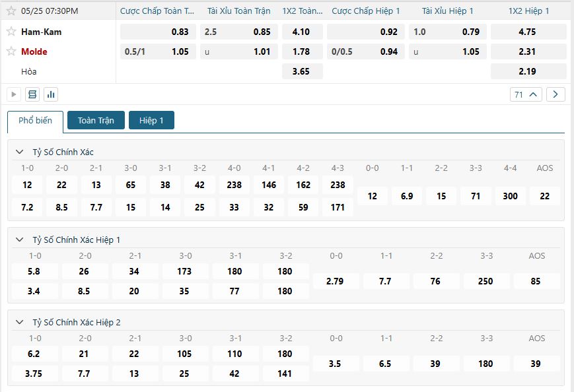Select Molde 1X2 full-match odds 1.78
The width and height of the screenshot is (574, 392).
coord(303,51)
